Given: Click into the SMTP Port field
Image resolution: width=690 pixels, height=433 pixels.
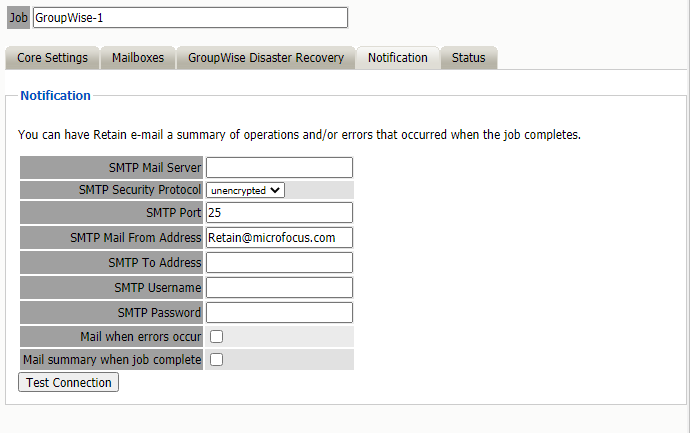Looking at the screenshot, I should click(279, 212).
